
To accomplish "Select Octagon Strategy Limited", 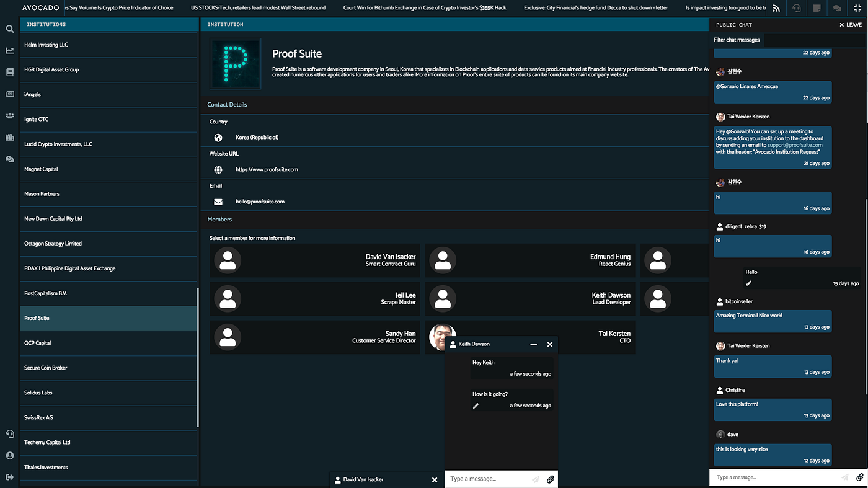I will pos(108,243).
